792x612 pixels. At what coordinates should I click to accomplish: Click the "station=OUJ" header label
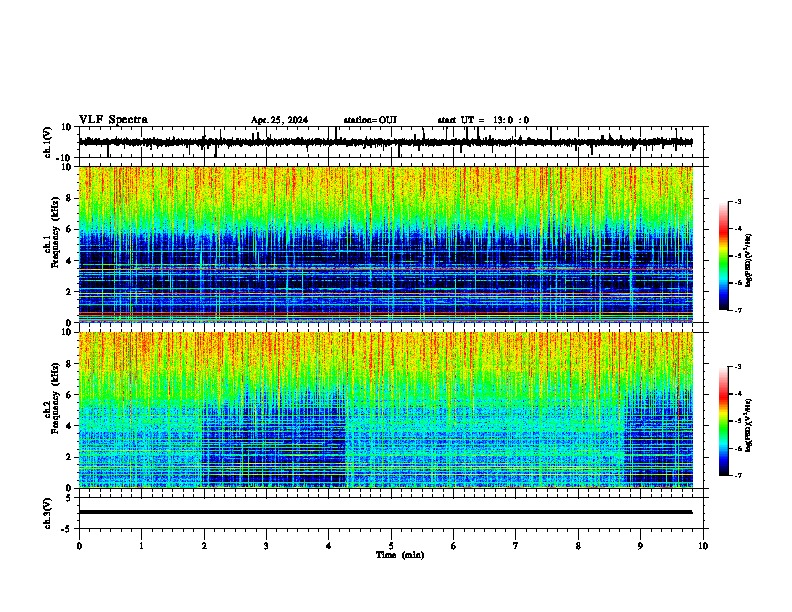(370, 120)
